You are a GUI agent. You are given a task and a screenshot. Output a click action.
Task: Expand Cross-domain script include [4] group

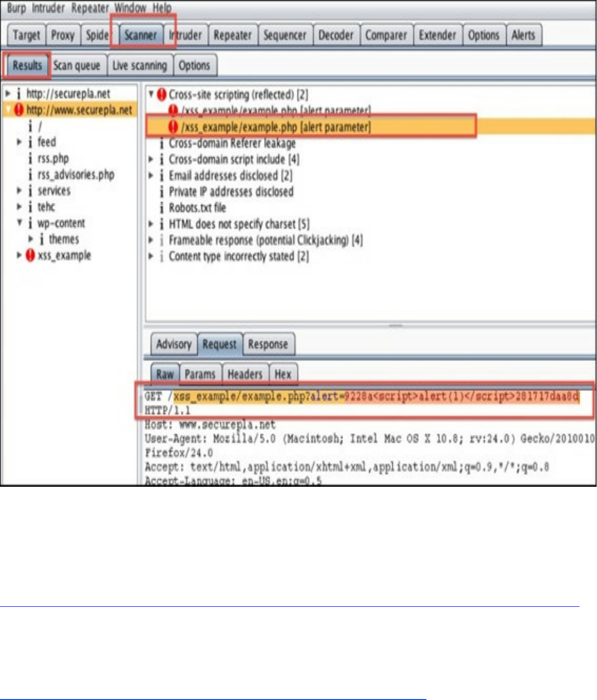151,160
